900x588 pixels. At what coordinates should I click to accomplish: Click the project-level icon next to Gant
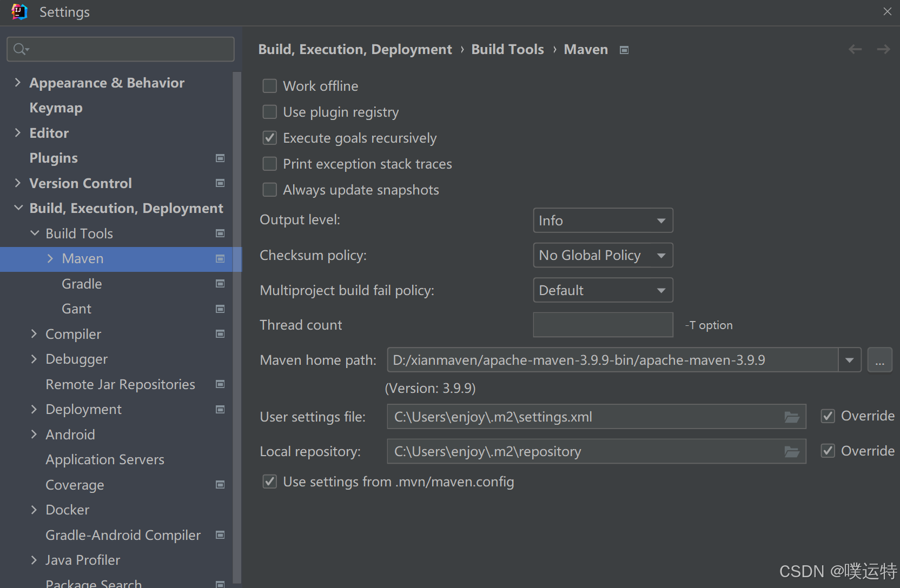coord(220,309)
